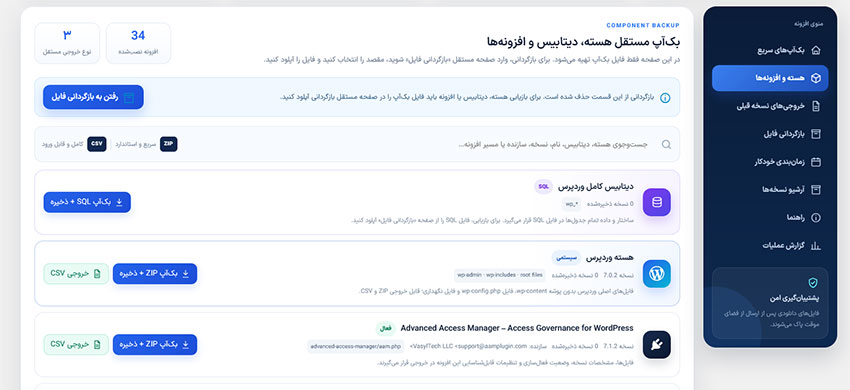Click the CSV badge in the search bar
Image resolution: width=850 pixels, height=390 pixels.
tap(97, 144)
